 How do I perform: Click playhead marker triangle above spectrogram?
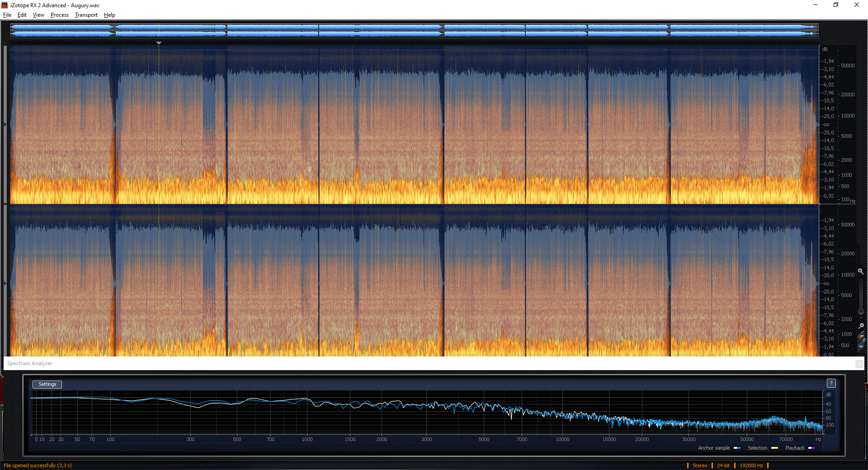(159, 43)
